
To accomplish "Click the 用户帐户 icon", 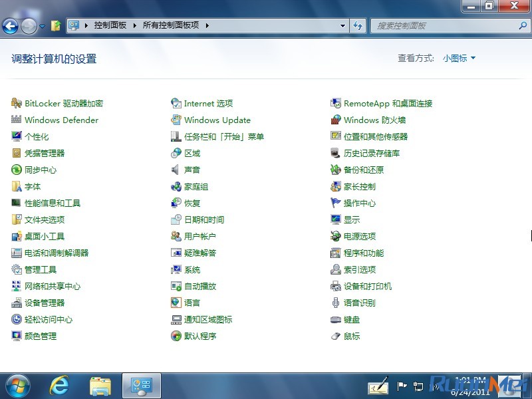I will [176, 236].
